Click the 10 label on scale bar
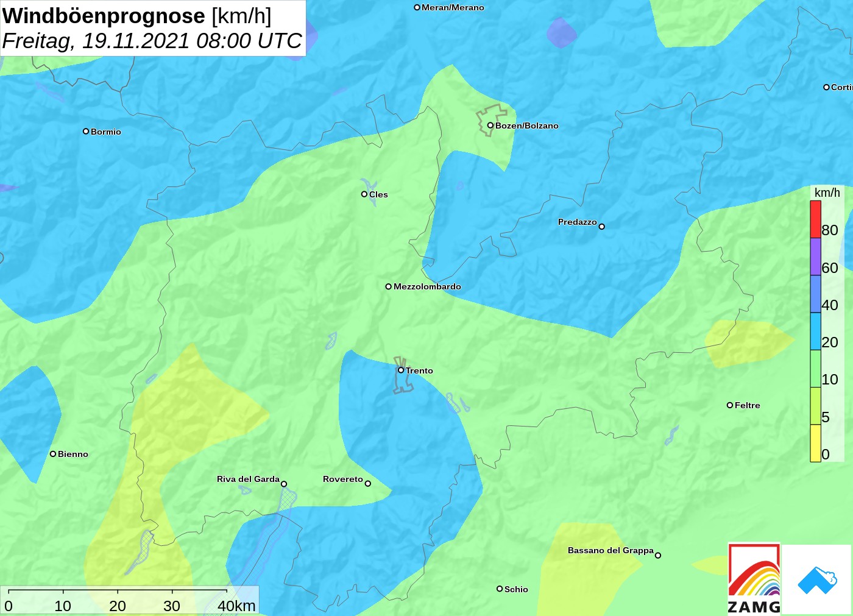The height and width of the screenshot is (616, 853). pos(63,606)
